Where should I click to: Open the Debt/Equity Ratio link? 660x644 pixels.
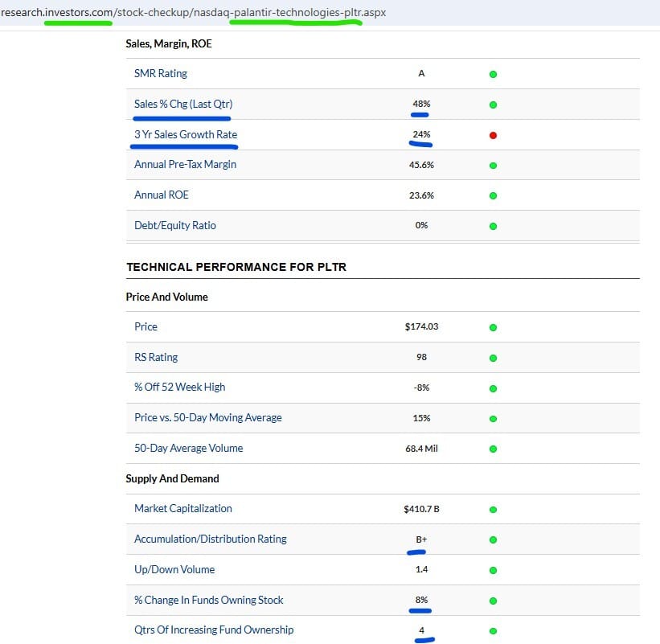coord(175,225)
